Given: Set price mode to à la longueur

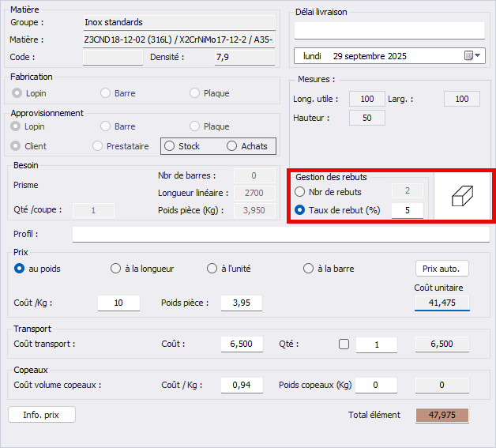Looking at the screenshot, I should coord(116,269).
